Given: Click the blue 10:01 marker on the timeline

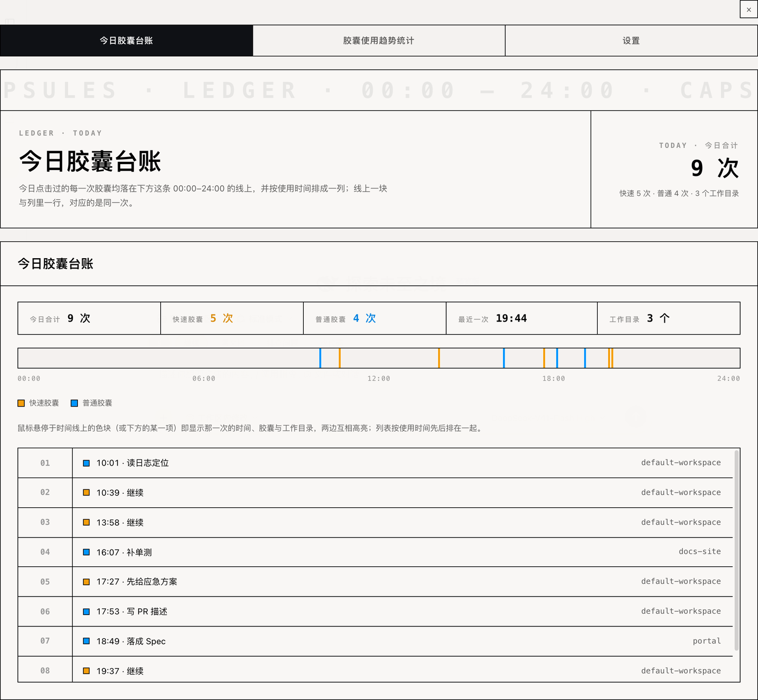Looking at the screenshot, I should (320, 358).
